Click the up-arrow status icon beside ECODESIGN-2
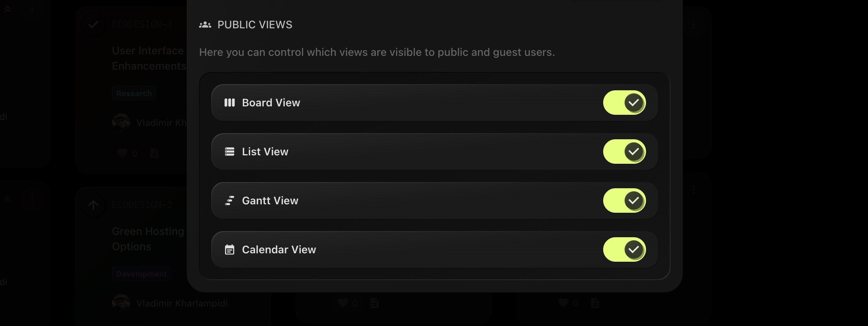868x326 pixels. [x=93, y=205]
